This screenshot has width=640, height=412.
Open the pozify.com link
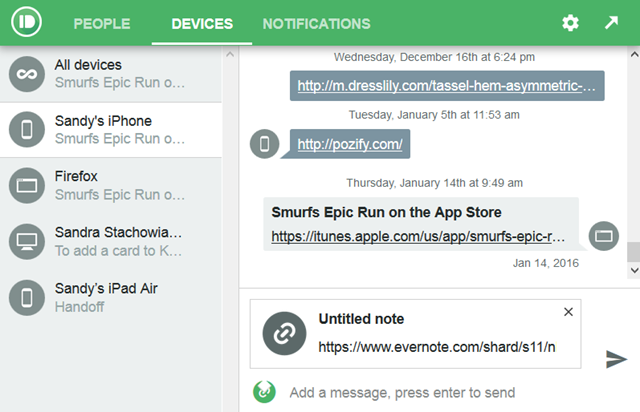coord(350,144)
